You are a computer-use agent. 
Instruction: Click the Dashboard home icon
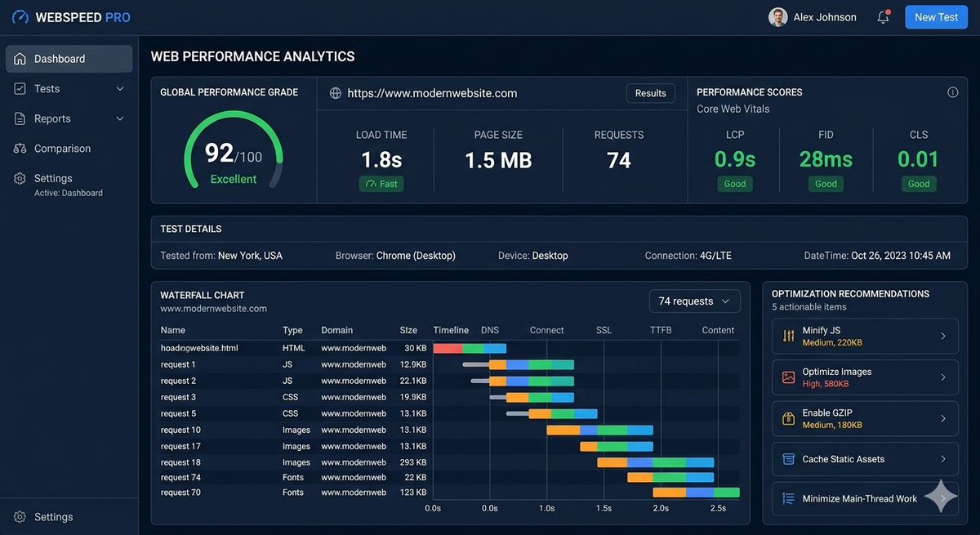pyautogui.click(x=20, y=59)
